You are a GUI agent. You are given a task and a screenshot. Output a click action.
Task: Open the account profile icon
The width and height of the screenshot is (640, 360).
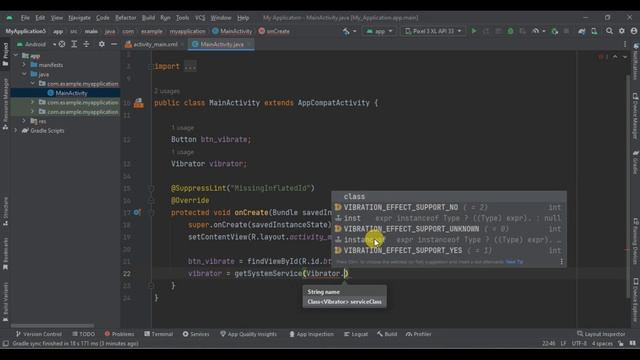[x=633, y=31]
